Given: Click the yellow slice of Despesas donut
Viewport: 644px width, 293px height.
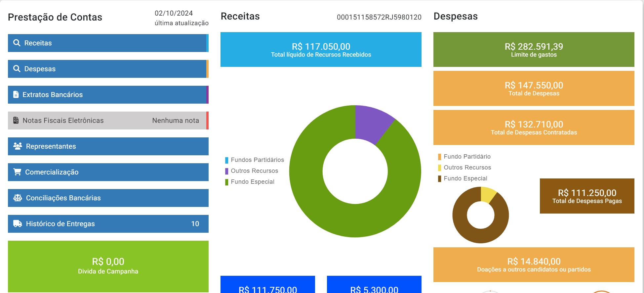Looking at the screenshot, I should [x=487, y=195].
